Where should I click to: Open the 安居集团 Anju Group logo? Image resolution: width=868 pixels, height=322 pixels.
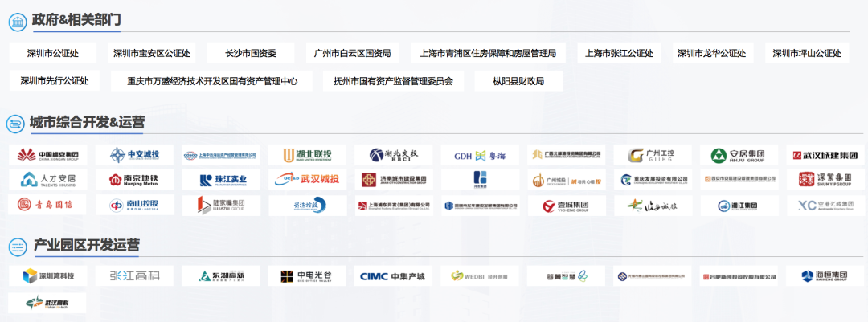pyautogui.click(x=739, y=155)
